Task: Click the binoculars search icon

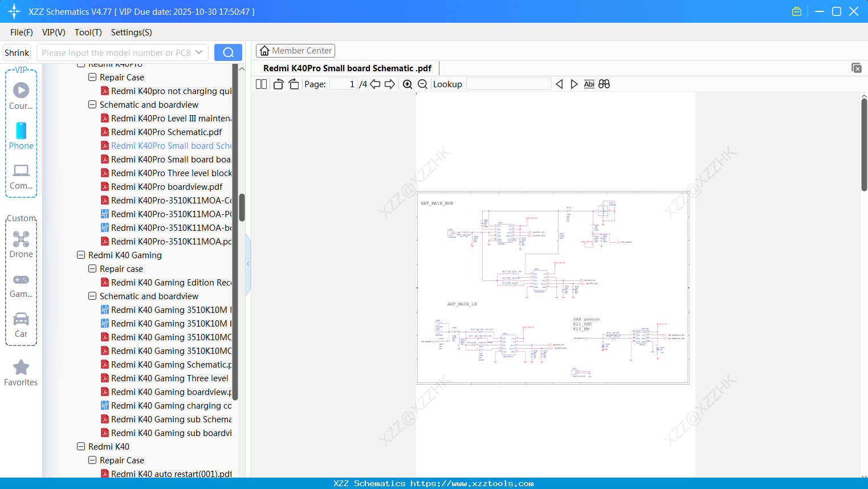Action: pyautogui.click(x=604, y=84)
